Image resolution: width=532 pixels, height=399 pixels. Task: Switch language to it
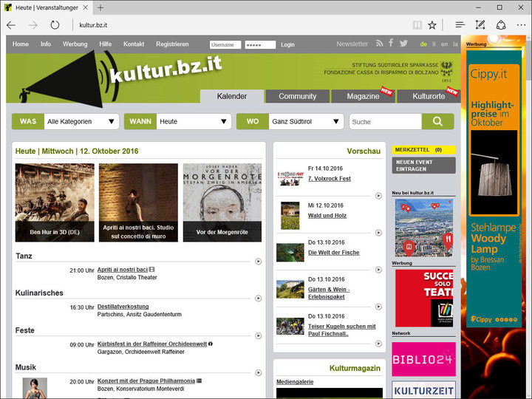pyautogui.click(x=434, y=44)
